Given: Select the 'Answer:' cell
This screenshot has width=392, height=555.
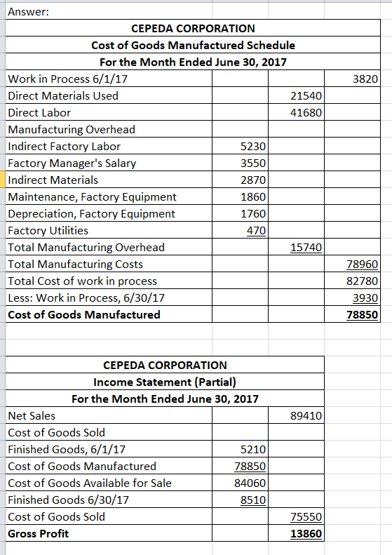Looking at the screenshot, I should (x=109, y=11).
